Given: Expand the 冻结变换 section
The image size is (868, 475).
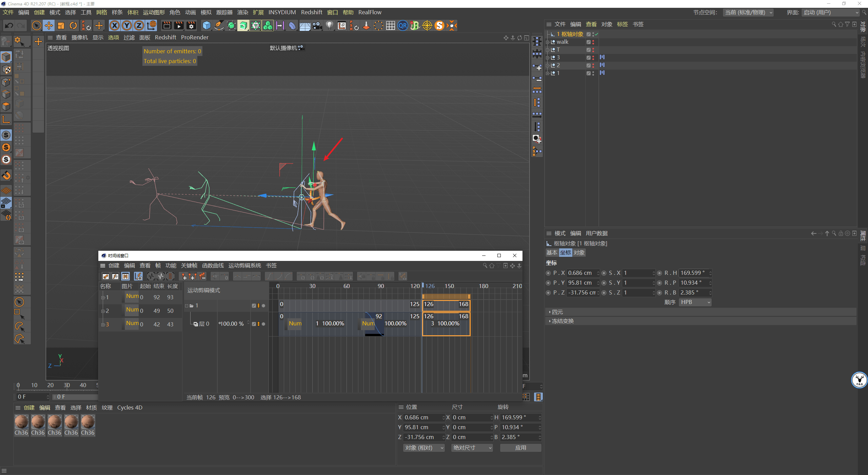Looking at the screenshot, I should (562, 321).
